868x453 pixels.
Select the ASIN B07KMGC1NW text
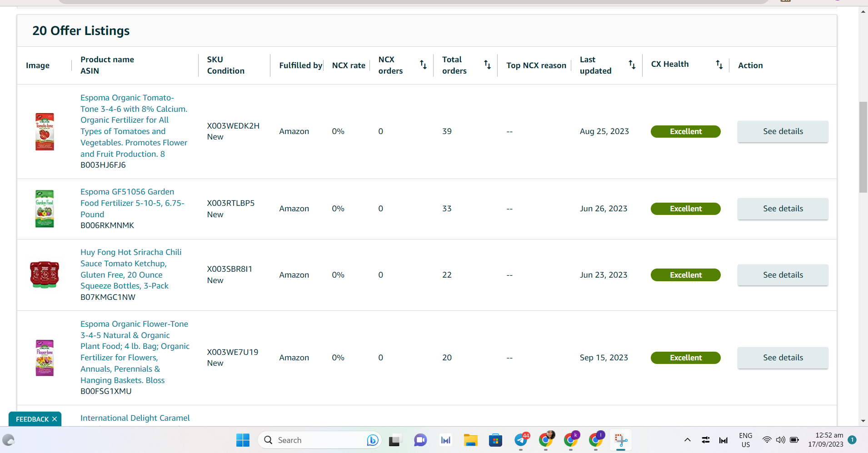pyautogui.click(x=108, y=297)
